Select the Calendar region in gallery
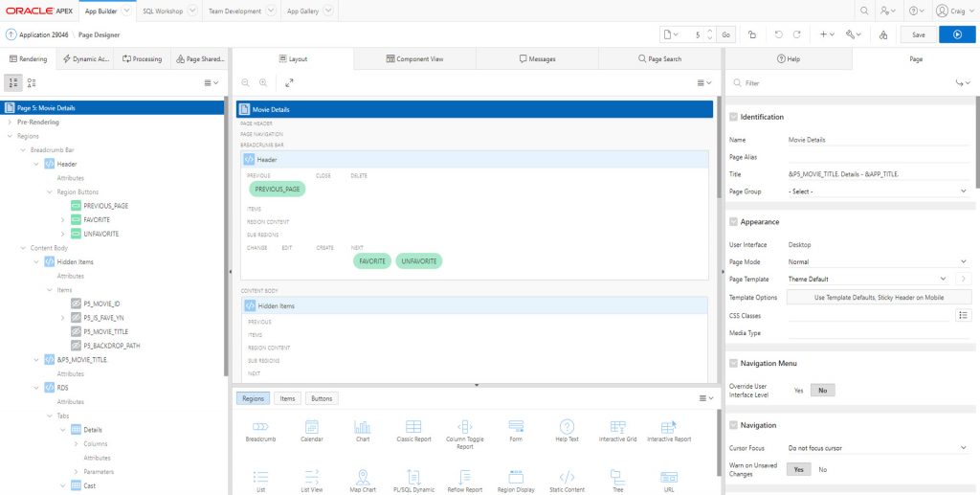This screenshot has width=980, height=495. point(311,431)
